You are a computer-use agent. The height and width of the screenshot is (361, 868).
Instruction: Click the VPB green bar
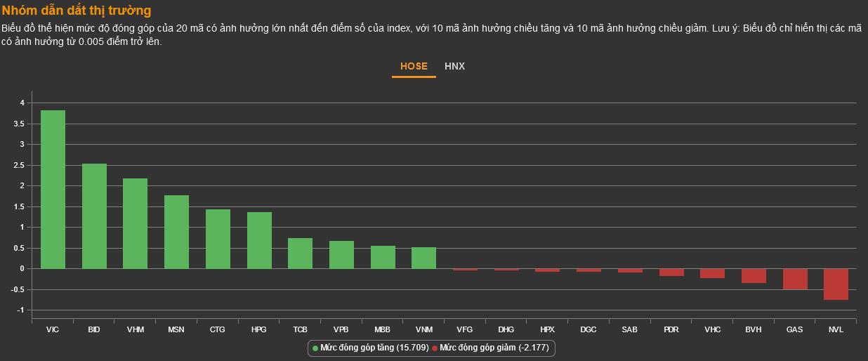341,255
